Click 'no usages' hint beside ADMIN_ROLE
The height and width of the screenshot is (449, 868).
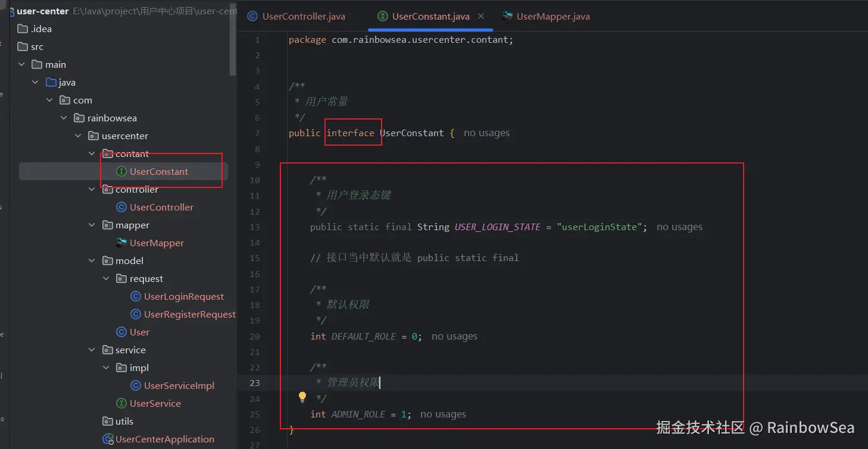click(x=443, y=414)
